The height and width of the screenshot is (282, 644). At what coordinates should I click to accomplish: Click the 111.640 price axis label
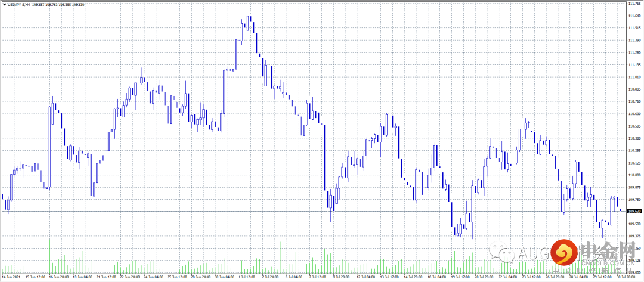pyautogui.click(x=634, y=16)
